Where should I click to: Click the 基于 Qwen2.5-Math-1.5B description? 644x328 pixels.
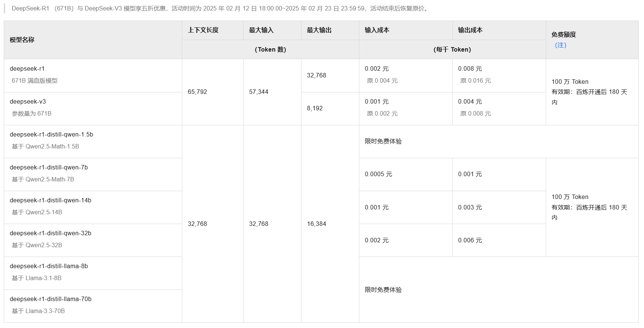point(46,146)
